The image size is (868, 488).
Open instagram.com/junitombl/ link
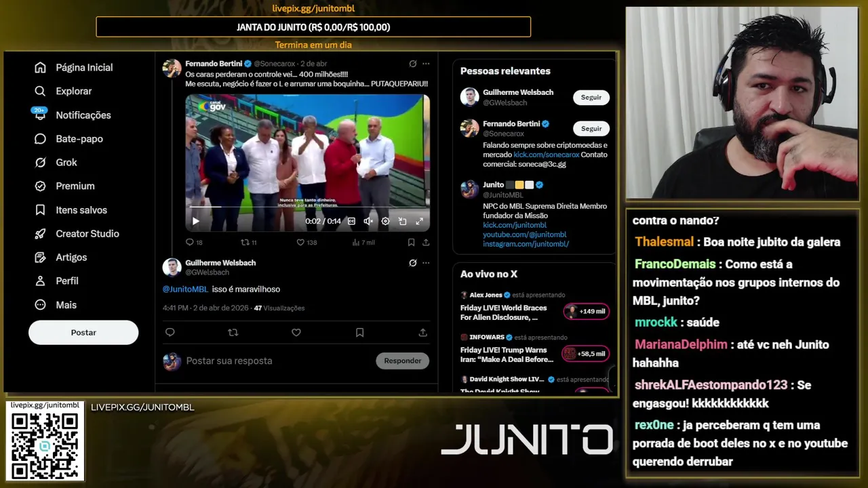point(526,244)
